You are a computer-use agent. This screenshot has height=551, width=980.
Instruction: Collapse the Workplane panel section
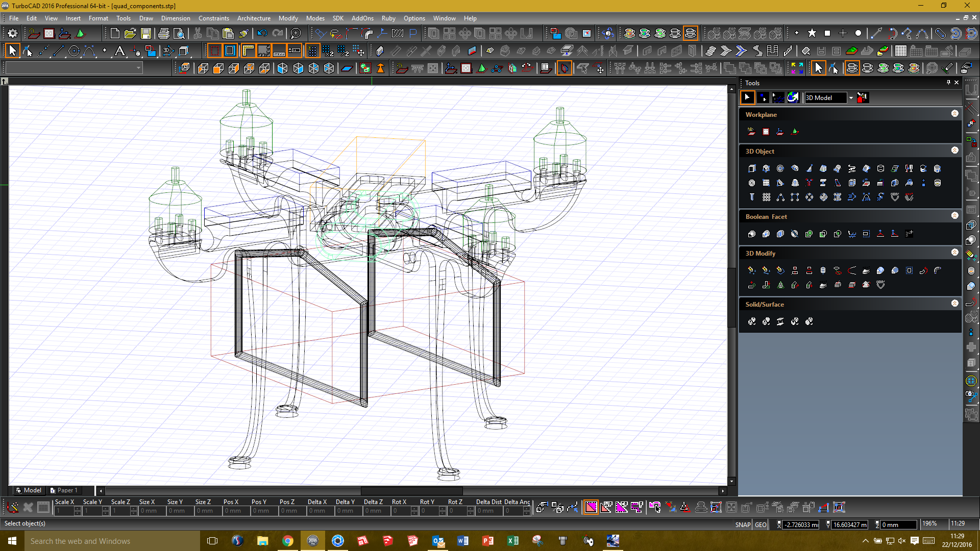954,114
